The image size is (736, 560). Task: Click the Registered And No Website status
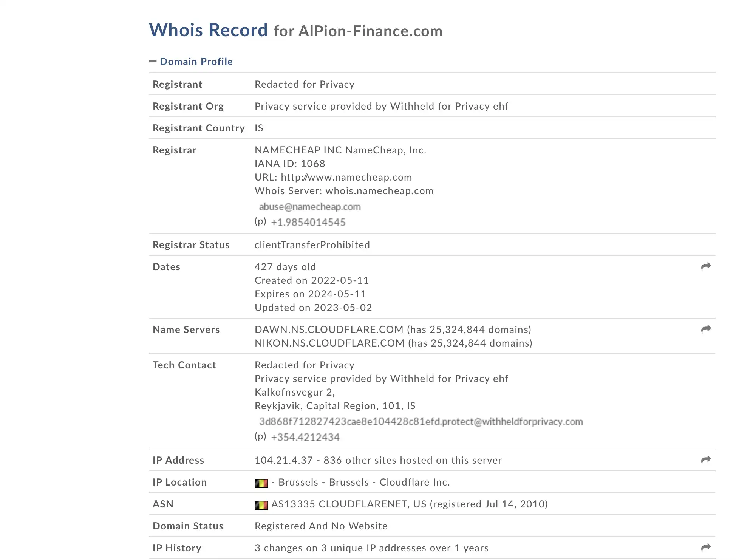coord(321,526)
